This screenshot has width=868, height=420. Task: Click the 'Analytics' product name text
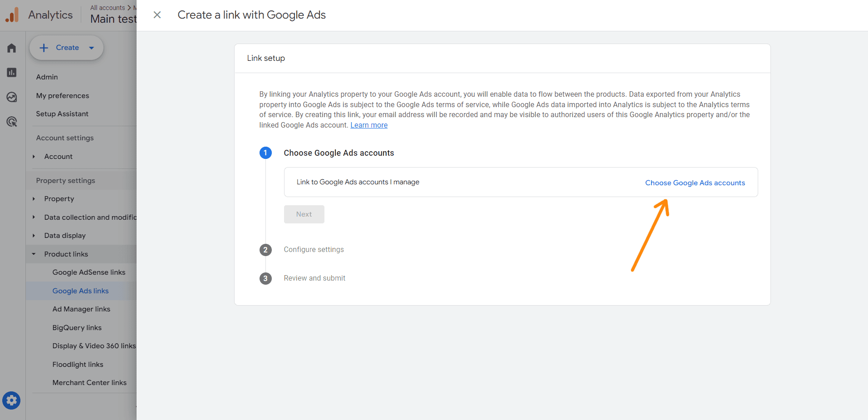click(x=50, y=15)
